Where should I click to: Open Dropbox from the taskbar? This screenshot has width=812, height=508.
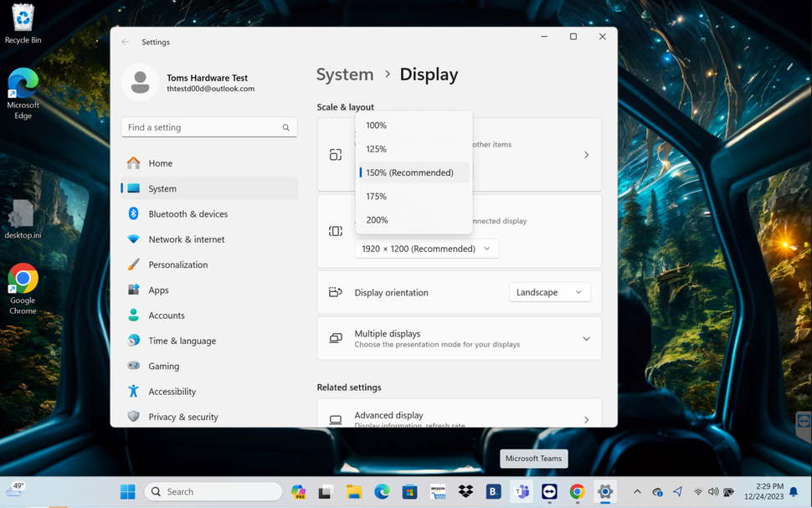pos(465,492)
